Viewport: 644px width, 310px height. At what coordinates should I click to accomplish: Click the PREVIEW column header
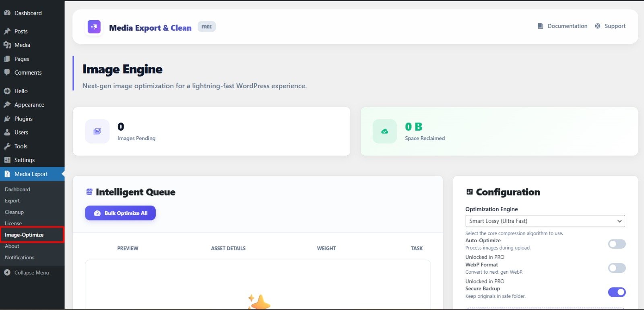128,248
